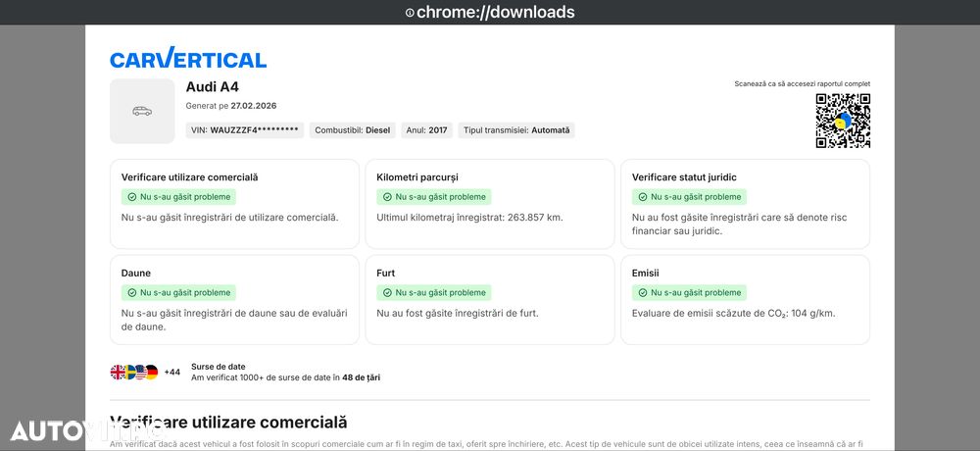The width and height of the screenshot is (980, 451).
Task: Click the Tipul transmisiei: Automată tag
Action: point(516,129)
